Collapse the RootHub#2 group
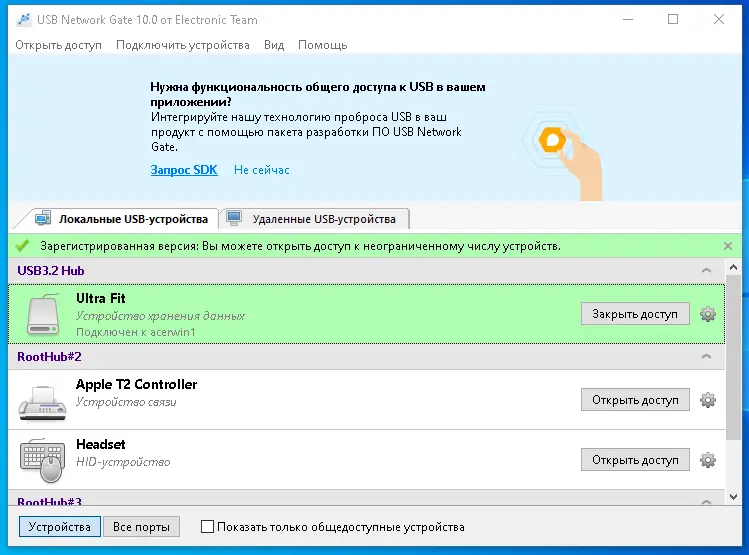Image resolution: width=749 pixels, height=555 pixels. 706,357
